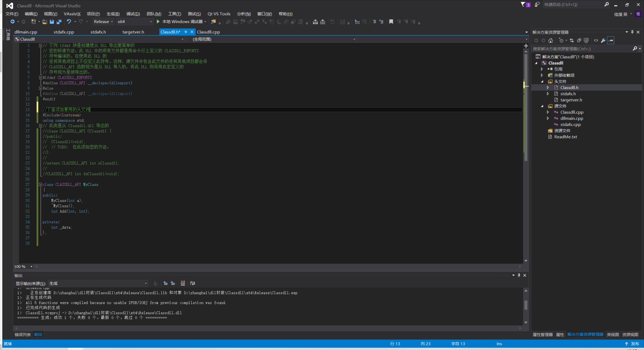Click the new project icon in toolbar
This screenshot has width=644, height=350.
pyautogui.click(x=33, y=22)
